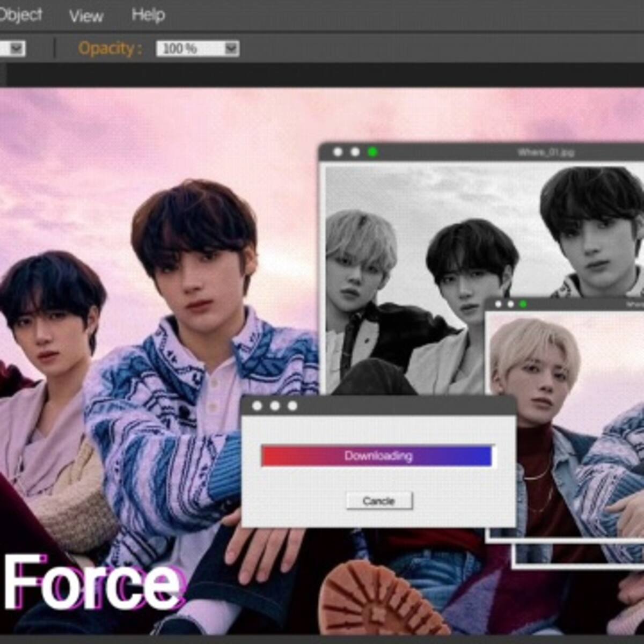Open the Help menu
This screenshot has width=644, height=644.
(x=148, y=15)
